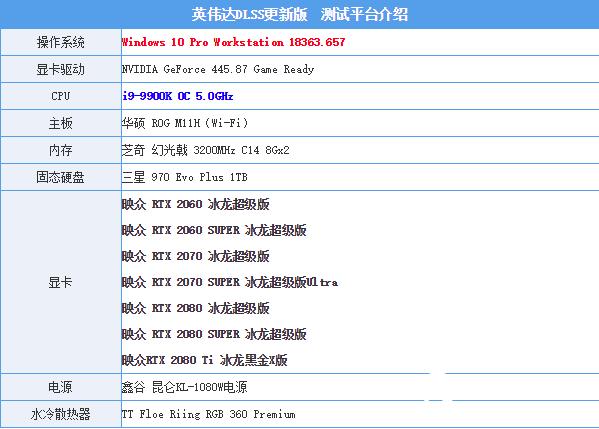The image size is (599, 429).
Task: Select the 华硕 ROG M11H (Wi-Fi) entry
Action: coord(185,123)
